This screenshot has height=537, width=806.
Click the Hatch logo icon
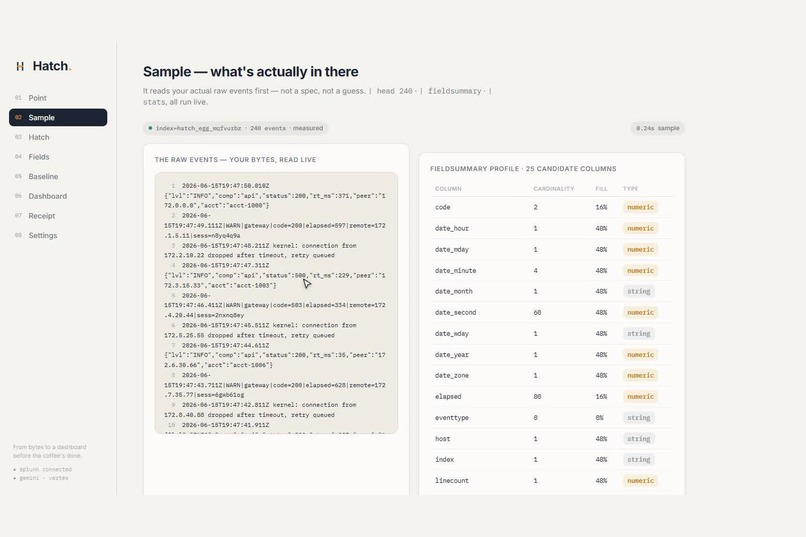[x=20, y=66]
